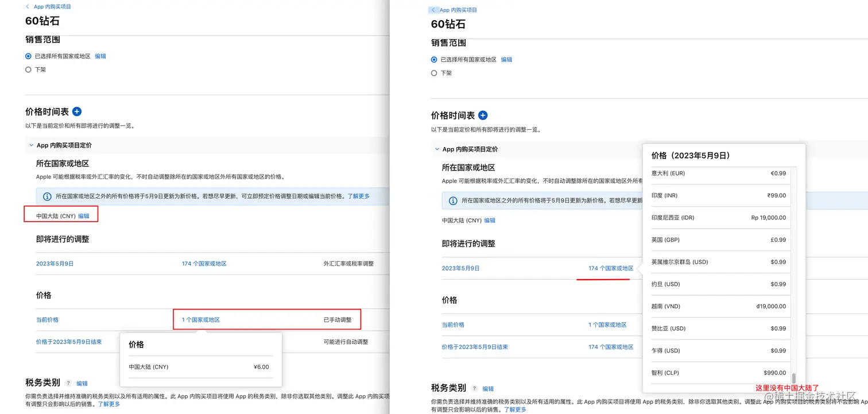Click the info icon in left screenshot's blue notice

tap(48, 196)
